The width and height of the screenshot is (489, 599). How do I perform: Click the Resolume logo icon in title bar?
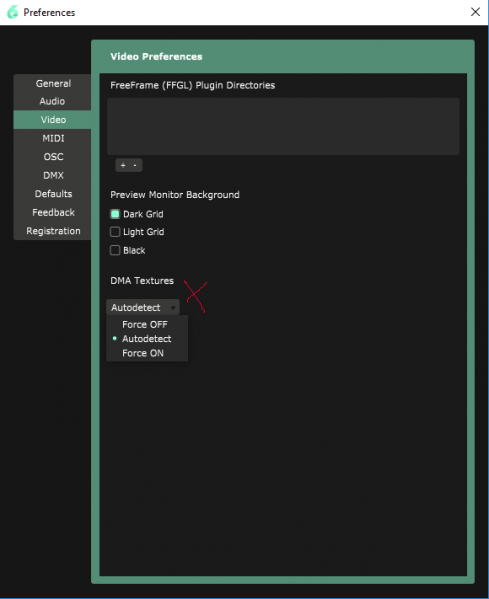13,12
